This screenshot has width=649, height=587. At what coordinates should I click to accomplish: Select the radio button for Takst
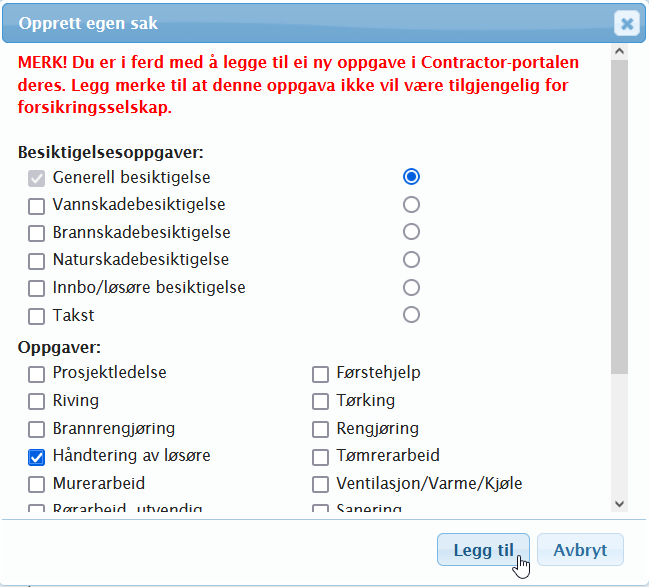pyautogui.click(x=411, y=315)
